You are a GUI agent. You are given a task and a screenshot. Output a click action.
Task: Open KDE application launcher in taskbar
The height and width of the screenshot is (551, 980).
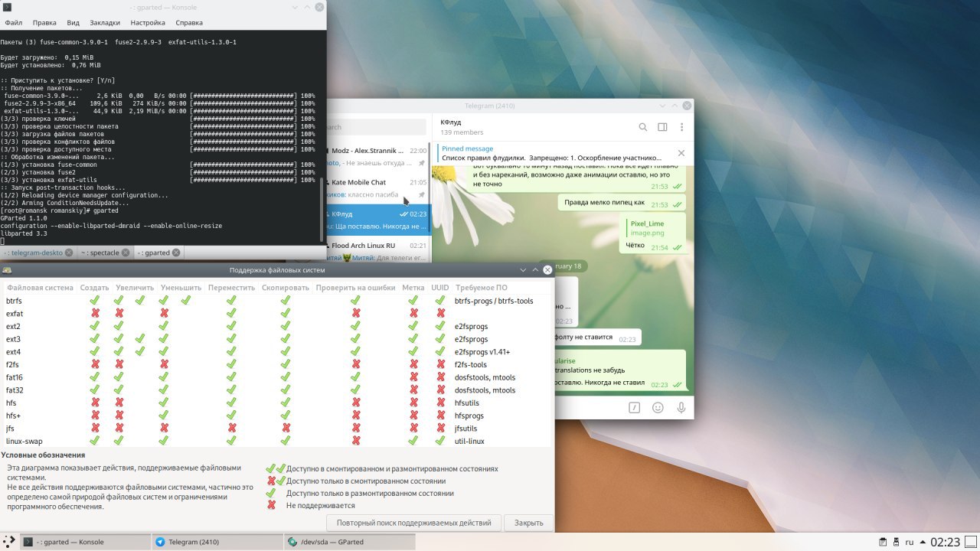click(8, 542)
